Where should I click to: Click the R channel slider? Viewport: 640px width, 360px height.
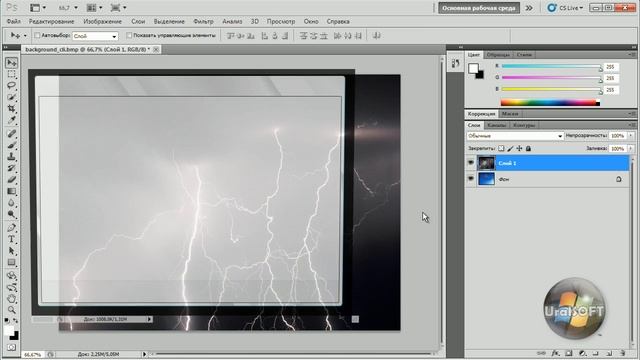[551, 66]
